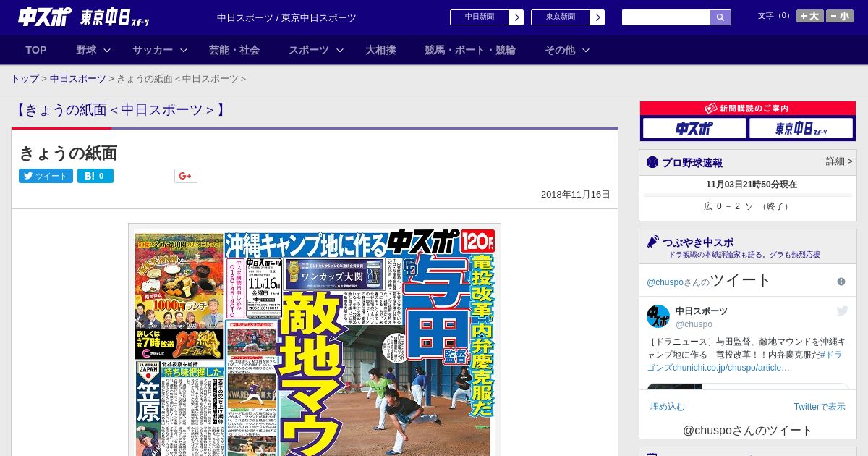
Task: Select 東京中日スポーツ subscription button in sidebar
Action: tap(801, 128)
